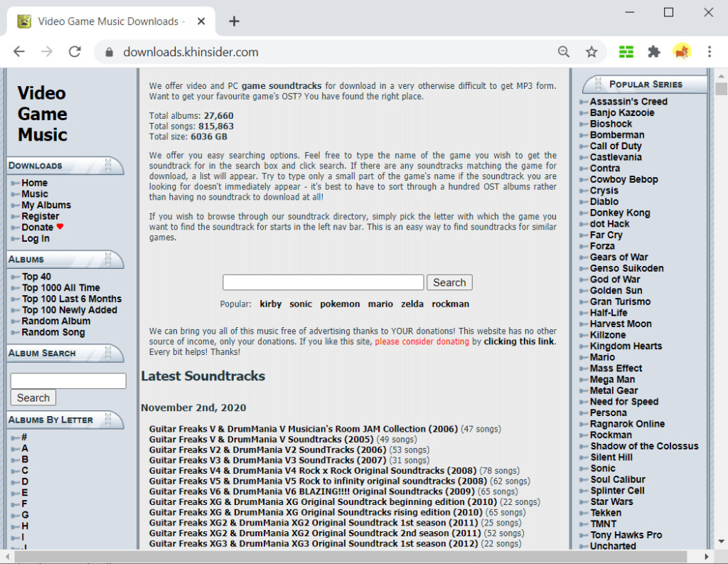Open Assassin's Creed series
Viewport: 728px width, 564px height.
tap(628, 101)
